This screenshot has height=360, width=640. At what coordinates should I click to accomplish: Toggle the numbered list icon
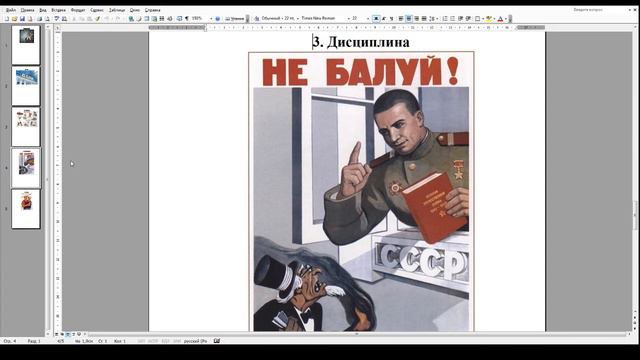click(444, 18)
